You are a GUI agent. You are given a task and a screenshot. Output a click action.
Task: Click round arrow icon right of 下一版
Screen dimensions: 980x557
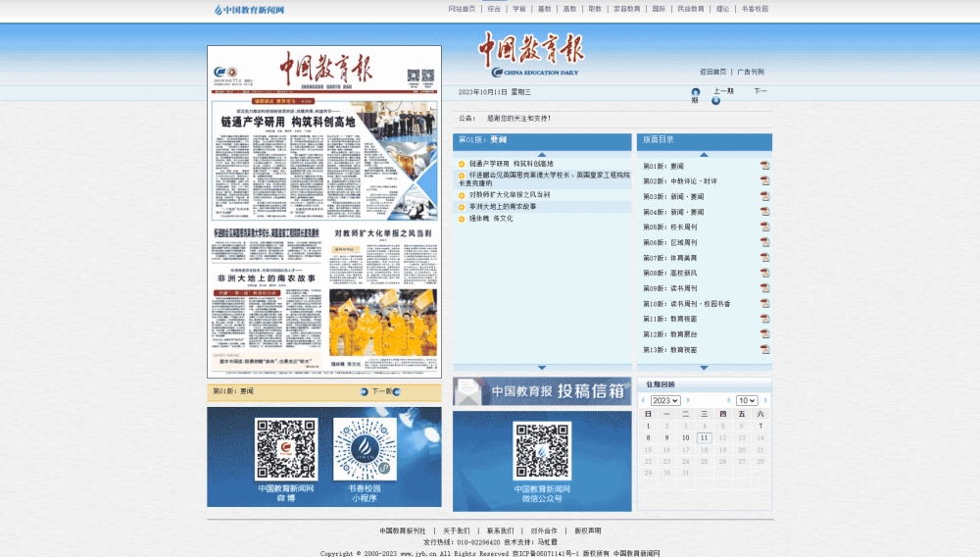(x=396, y=392)
